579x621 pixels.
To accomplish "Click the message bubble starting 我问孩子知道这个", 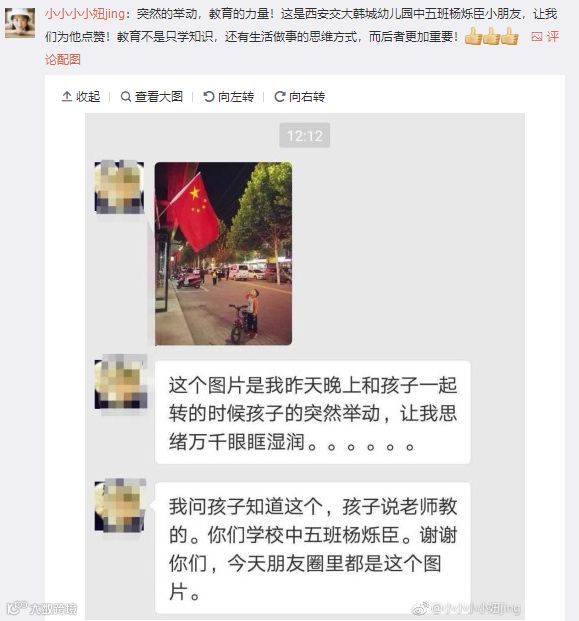I will (x=312, y=548).
